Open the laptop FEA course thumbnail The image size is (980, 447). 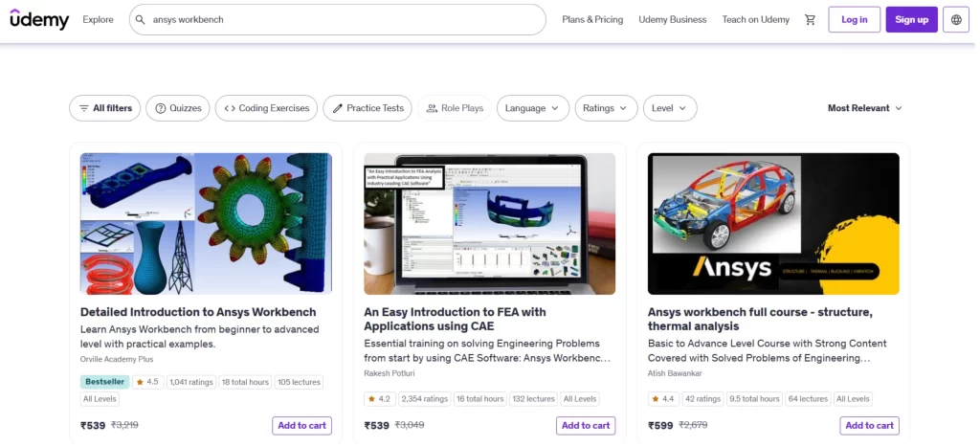tap(489, 224)
